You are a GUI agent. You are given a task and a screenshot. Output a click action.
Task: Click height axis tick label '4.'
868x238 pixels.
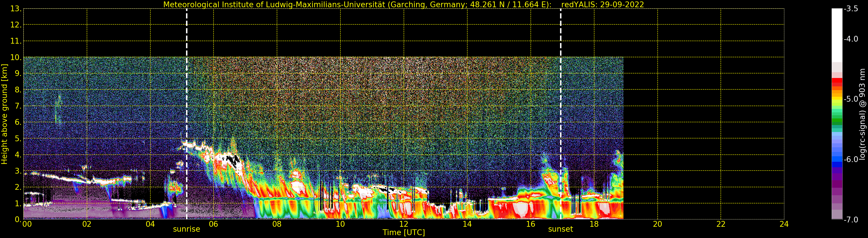tap(18, 155)
